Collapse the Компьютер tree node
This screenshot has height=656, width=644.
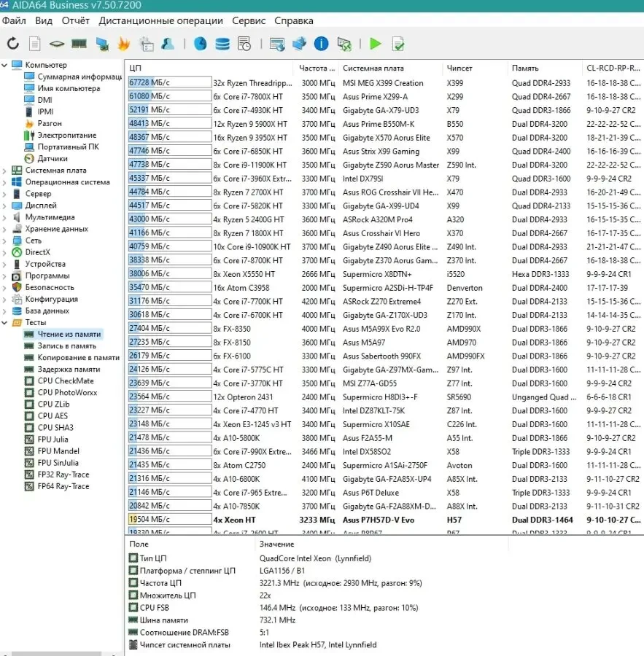point(5,65)
